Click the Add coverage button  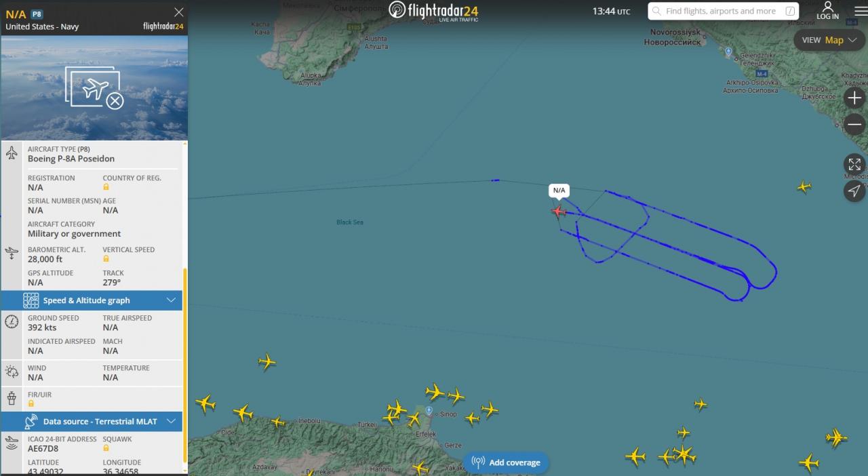(506, 462)
